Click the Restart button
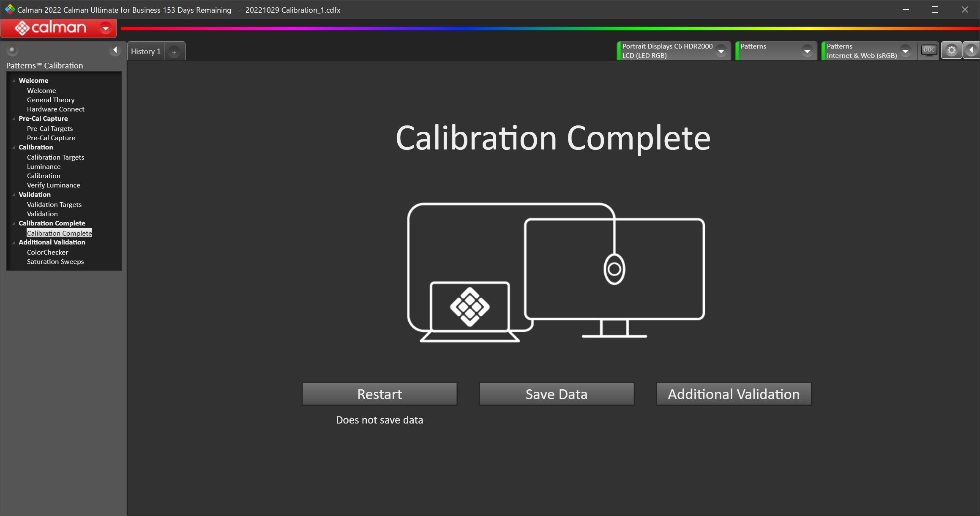Image resolution: width=980 pixels, height=516 pixels. tap(379, 394)
